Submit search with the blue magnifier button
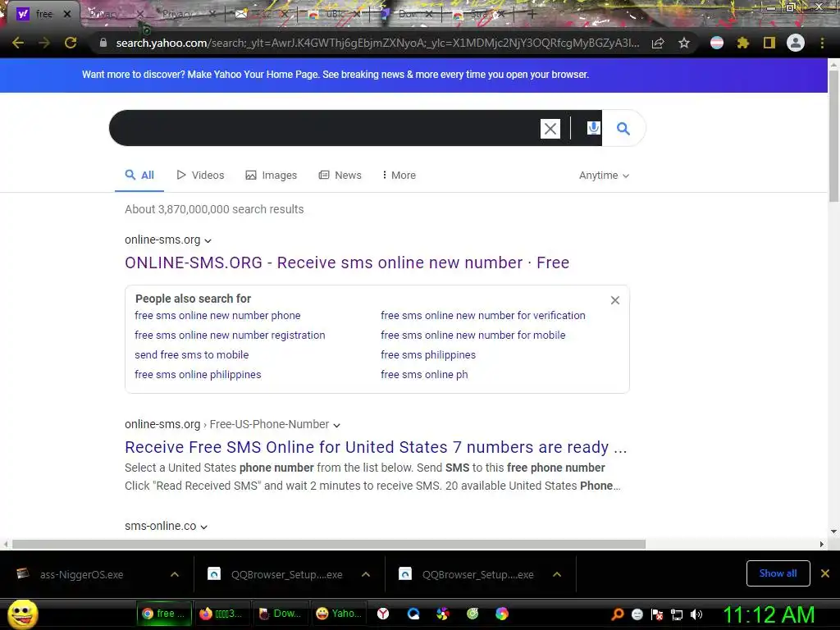This screenshot has width=840, height=630. click(x=623, y=128)
